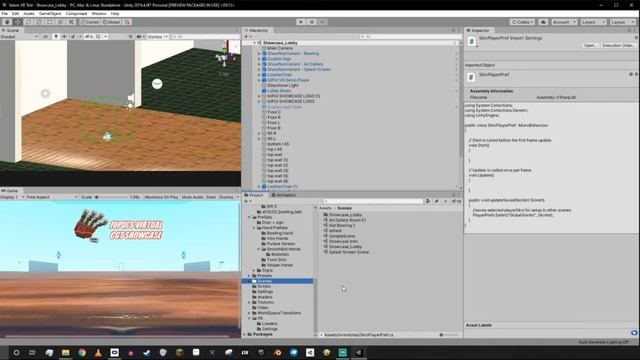This screenshot has height=360, width=640.
Task: Expand LeatherChair object in Hierarchy
Action: (259, 75)
